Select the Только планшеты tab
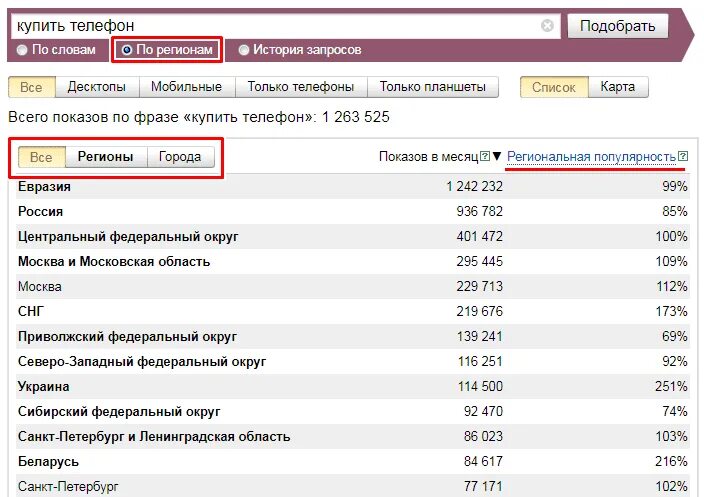The height and width of the screenshot is (497, 704). coord(433,87)
